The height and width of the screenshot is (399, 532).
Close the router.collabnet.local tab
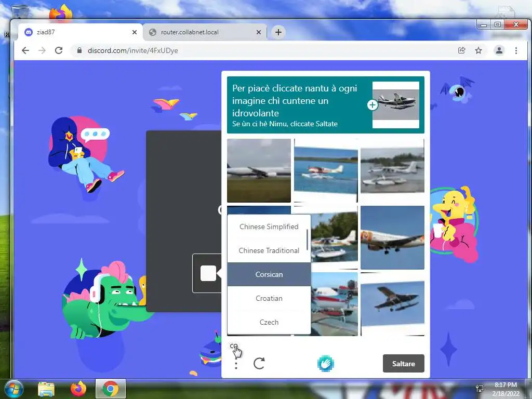click(259, 32)
